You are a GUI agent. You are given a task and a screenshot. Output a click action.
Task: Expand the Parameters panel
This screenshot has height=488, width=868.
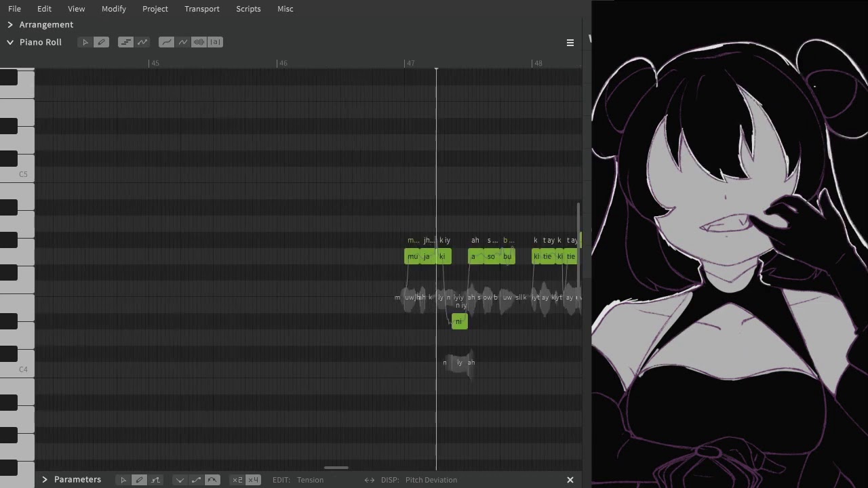click(45, 479)
